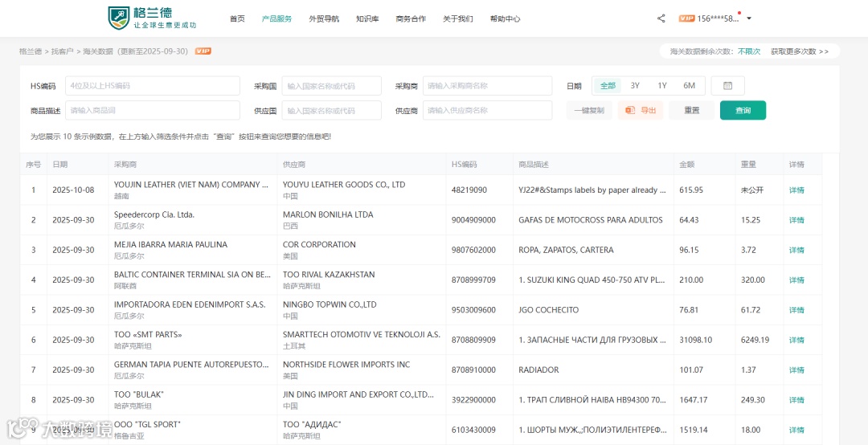Open 帮助中心 menu
Screen dimensions: 868x445
(505, 18)
